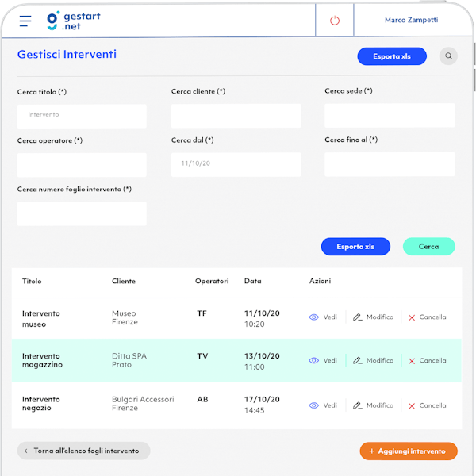
Task: Click the top Esporta xls button
Action: pos(392,56)
